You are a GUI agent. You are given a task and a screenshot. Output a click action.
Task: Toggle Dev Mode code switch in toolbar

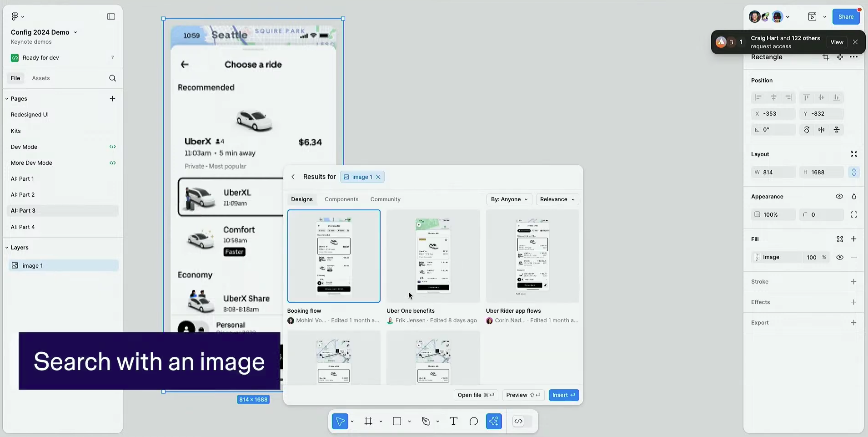click(x=522, y=422)
